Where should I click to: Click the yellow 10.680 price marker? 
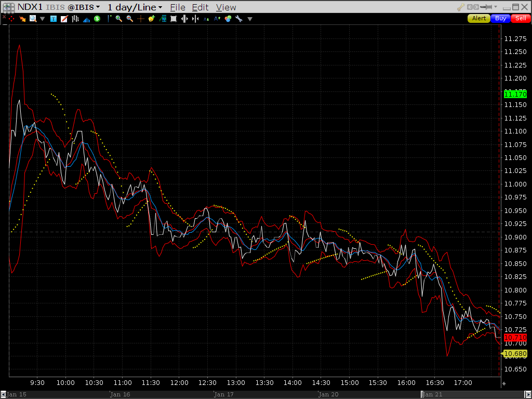514,354
